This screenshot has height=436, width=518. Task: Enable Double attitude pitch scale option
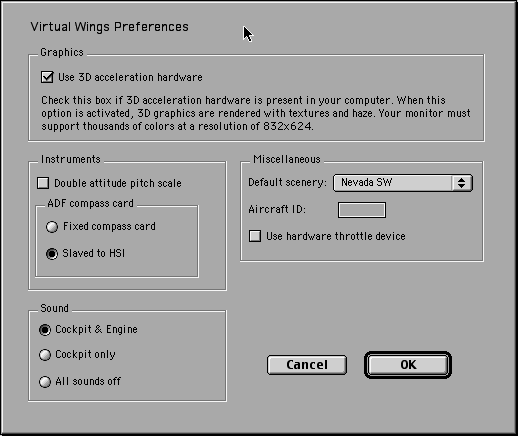(x=43, y=183)
